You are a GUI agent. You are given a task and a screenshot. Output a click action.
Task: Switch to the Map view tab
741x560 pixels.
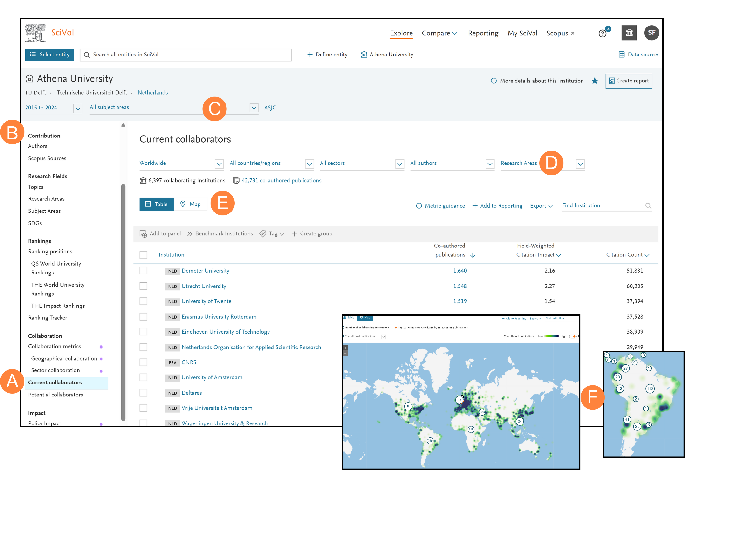(x=191, y=204)
